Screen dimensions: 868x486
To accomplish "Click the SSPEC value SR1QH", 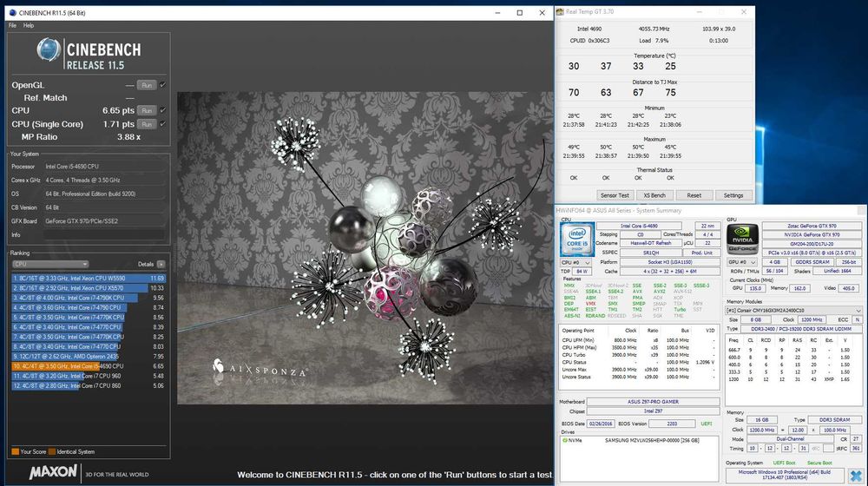I will pos(651,253).
